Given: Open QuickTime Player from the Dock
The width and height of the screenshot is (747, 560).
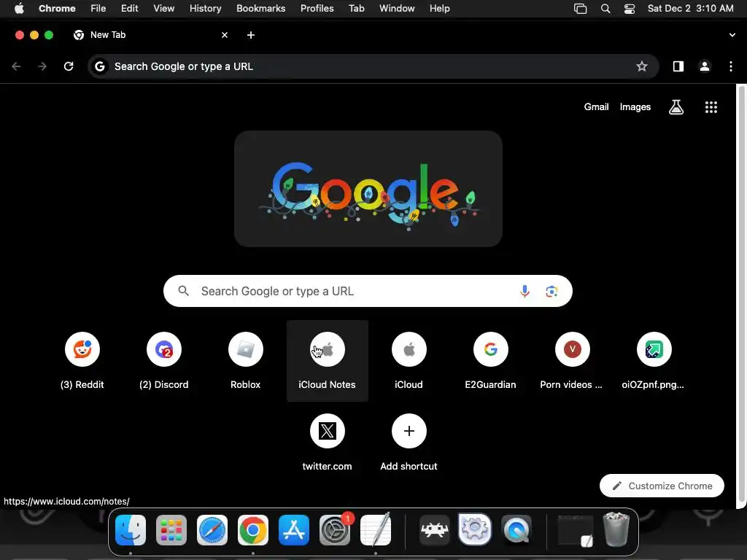Looking at the screenshot, I should tap(516, 530).
